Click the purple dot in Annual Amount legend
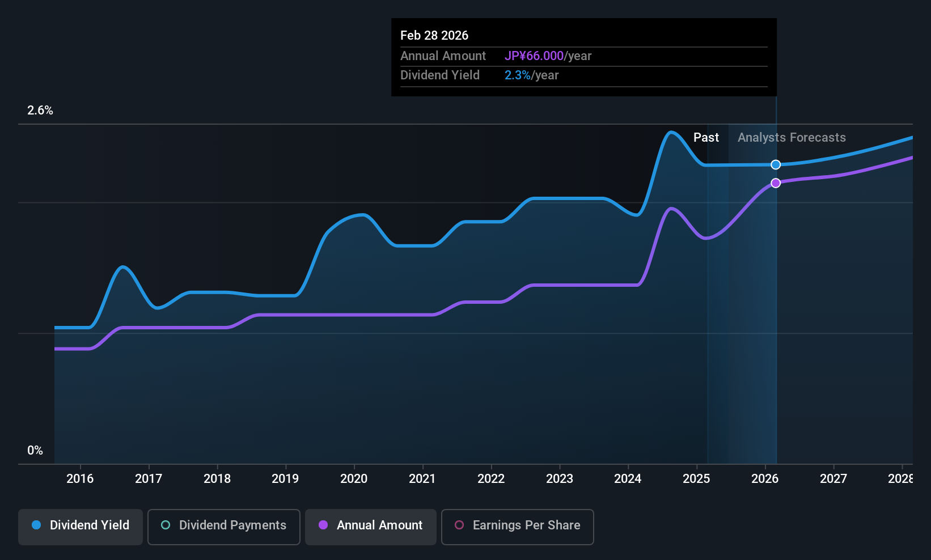Image resolution: width=931 pixels, height=560 pixels. click(x=323, y=525)
